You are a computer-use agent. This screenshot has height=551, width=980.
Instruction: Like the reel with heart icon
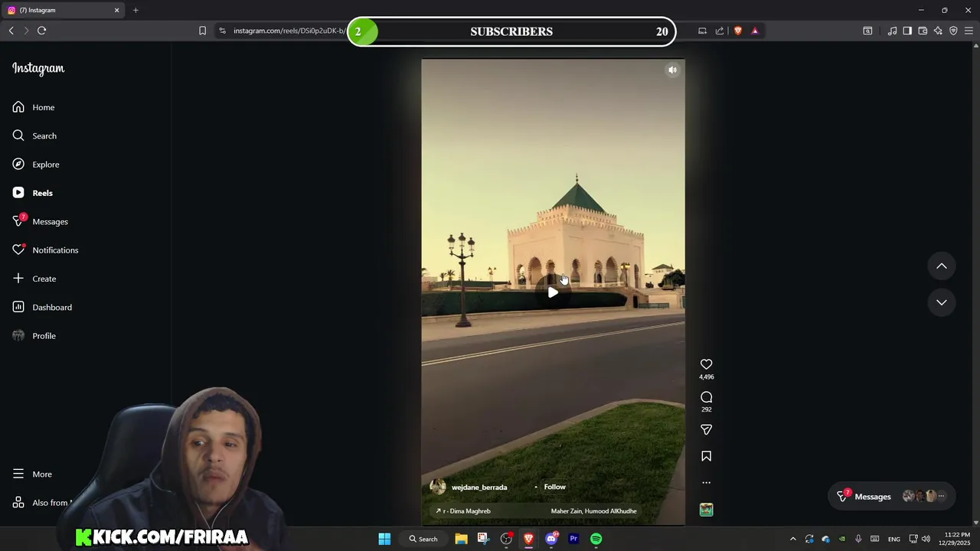click(706, 364)
